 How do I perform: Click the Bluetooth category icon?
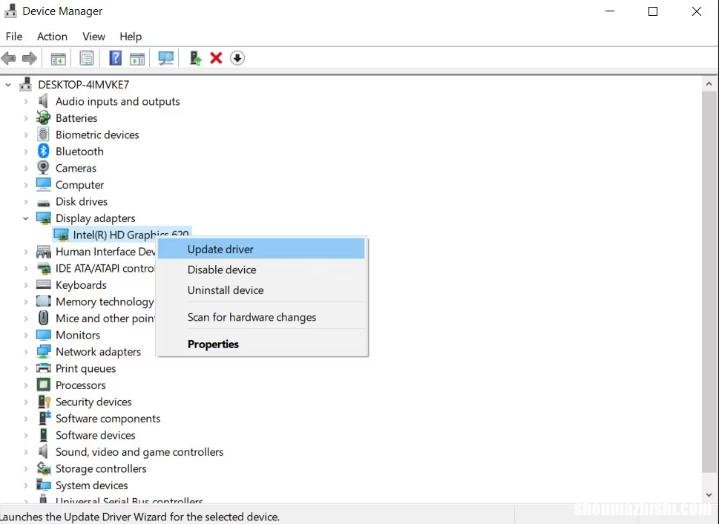(x=43, y=151)
